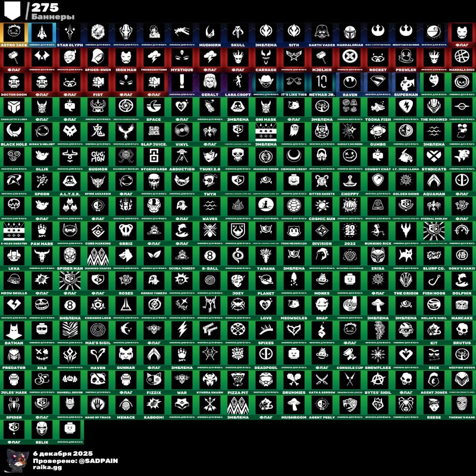
Task: Select the Doctor Doom banner
Action: coord(14,83)
